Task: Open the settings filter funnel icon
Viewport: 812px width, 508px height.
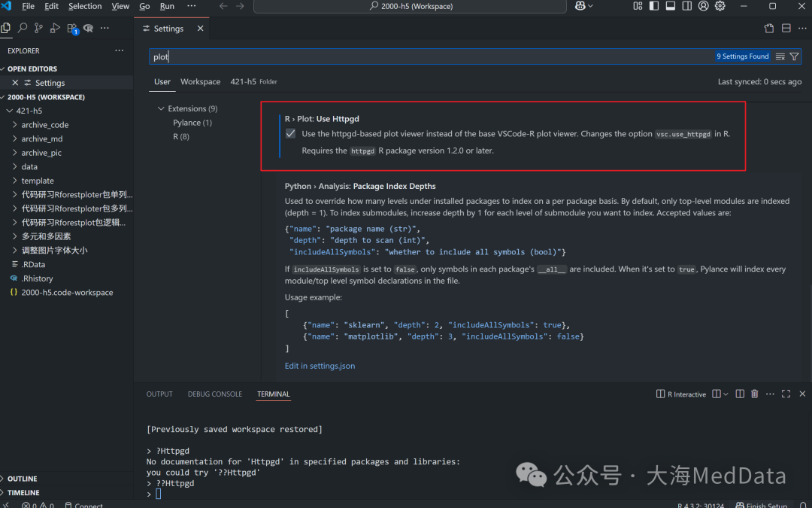Action: (x=794, y=56)
